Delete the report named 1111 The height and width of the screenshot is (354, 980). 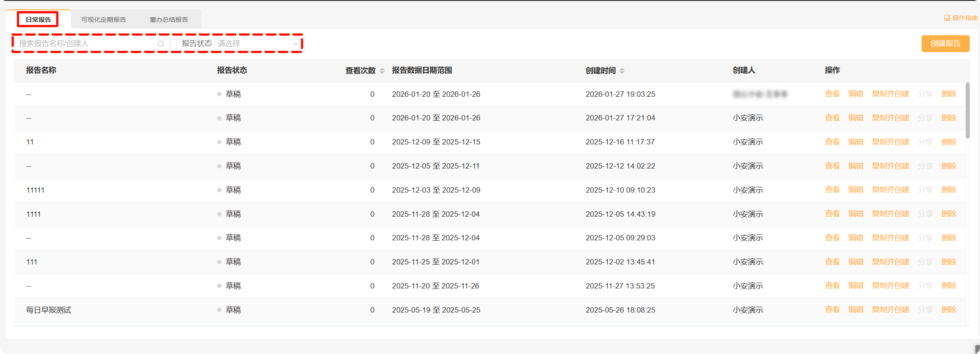[949, 214]
